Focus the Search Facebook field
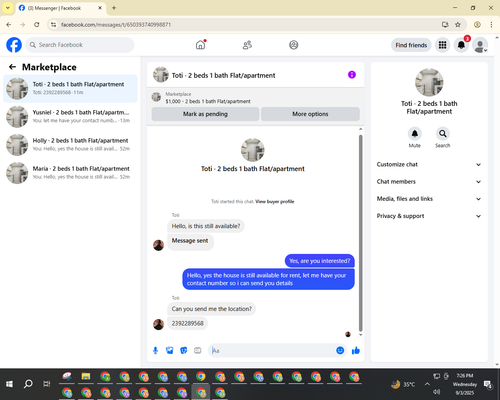This screenshot has height=400, width=500. 80,45
